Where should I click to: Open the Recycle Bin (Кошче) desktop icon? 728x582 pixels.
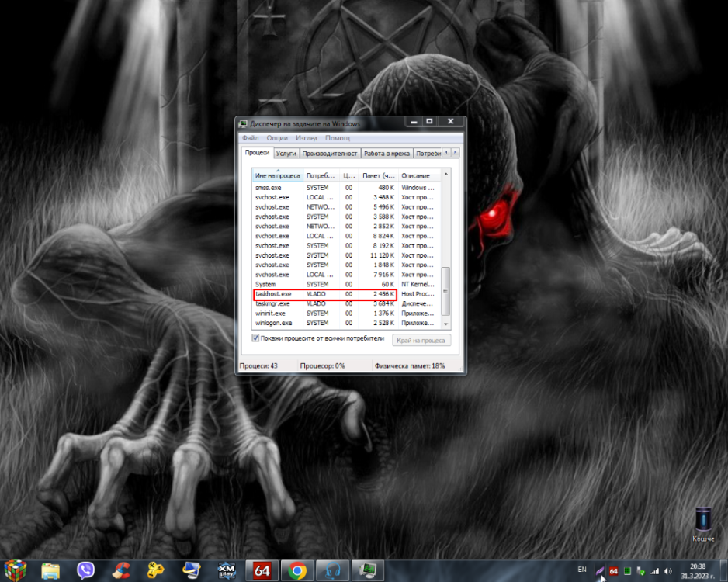[703, 525]
